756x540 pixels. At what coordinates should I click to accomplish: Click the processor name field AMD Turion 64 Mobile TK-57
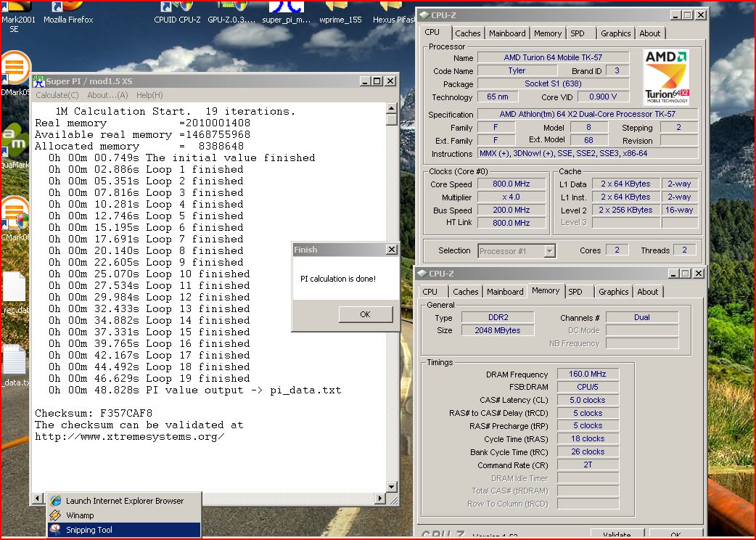click(553, 57)
